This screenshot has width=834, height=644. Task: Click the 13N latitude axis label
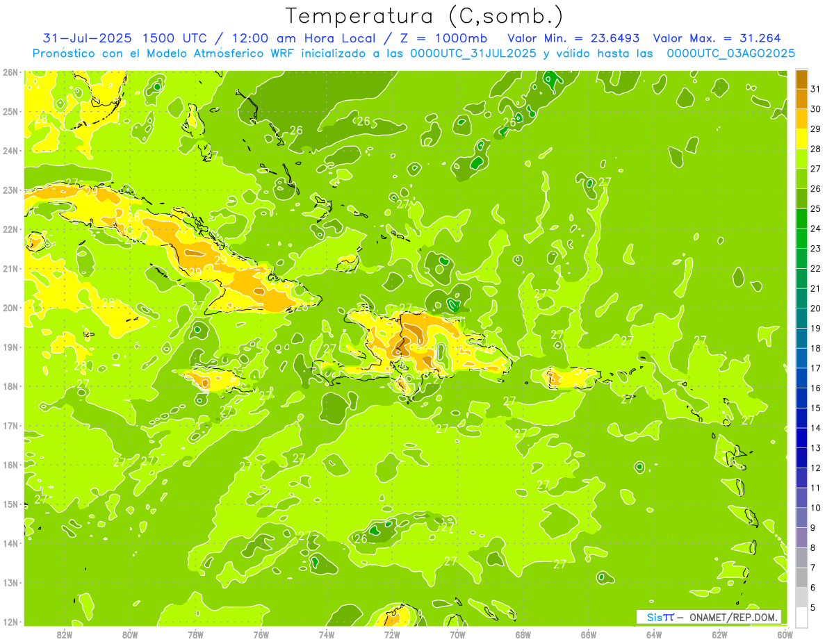(10, 583)
